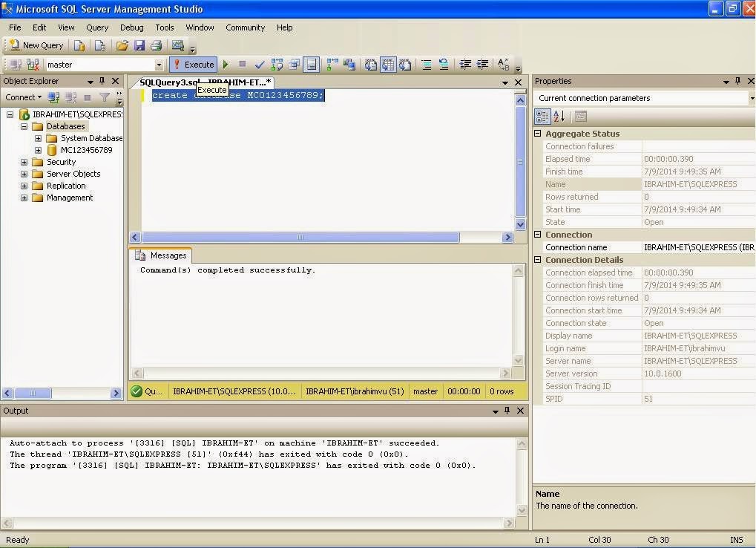The width and height of the screenshot is (756, 548).
Task: Expand the Server Objects folder
Action: tap(24, 174)
